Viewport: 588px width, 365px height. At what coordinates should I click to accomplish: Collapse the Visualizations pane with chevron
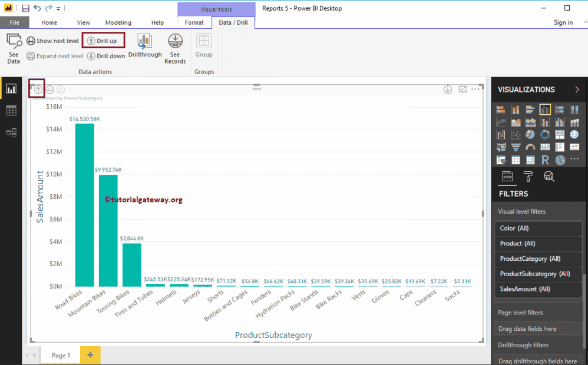(577, 89)
